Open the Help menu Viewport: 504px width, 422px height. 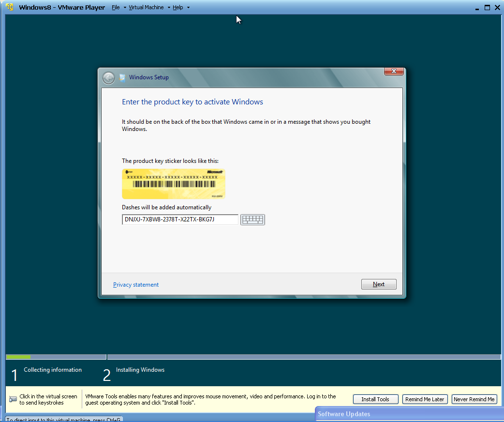[178, 7]
